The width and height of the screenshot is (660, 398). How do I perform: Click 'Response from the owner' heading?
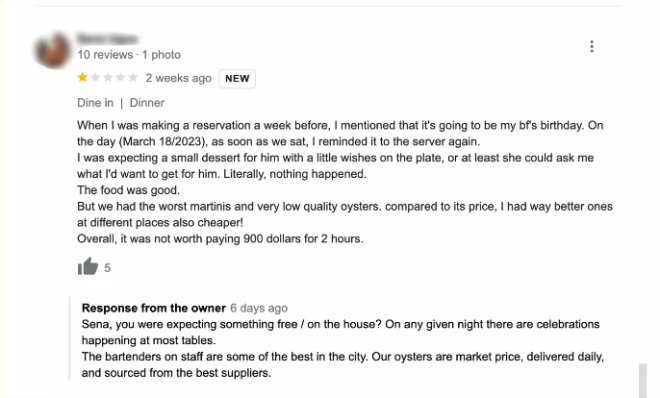[154, 308]
